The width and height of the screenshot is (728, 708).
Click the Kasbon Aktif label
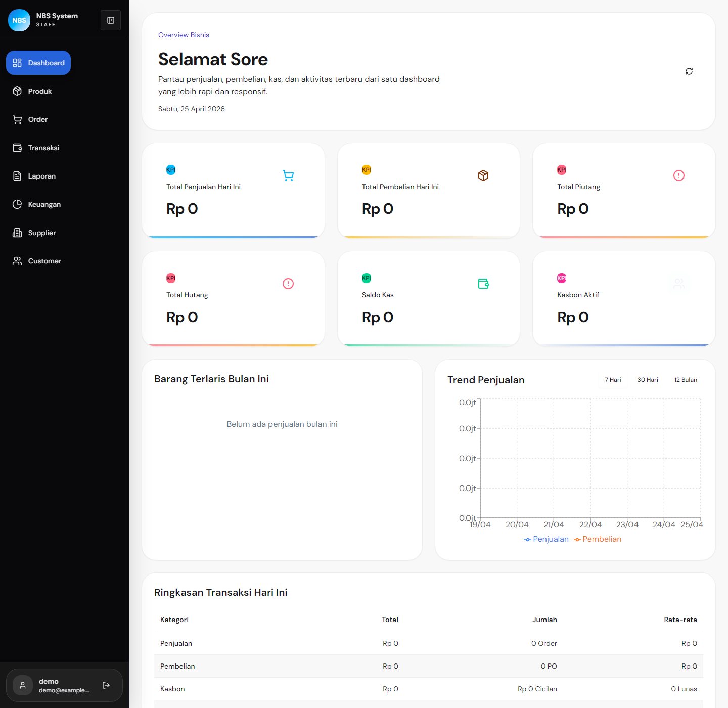[578, 295]
